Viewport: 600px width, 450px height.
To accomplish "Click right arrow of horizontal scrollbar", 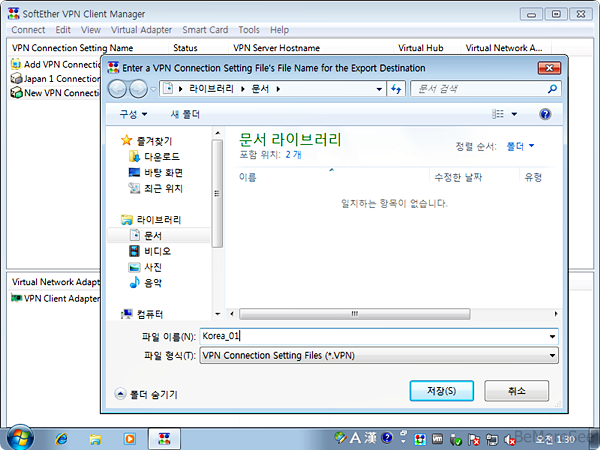I will point(556,314).
